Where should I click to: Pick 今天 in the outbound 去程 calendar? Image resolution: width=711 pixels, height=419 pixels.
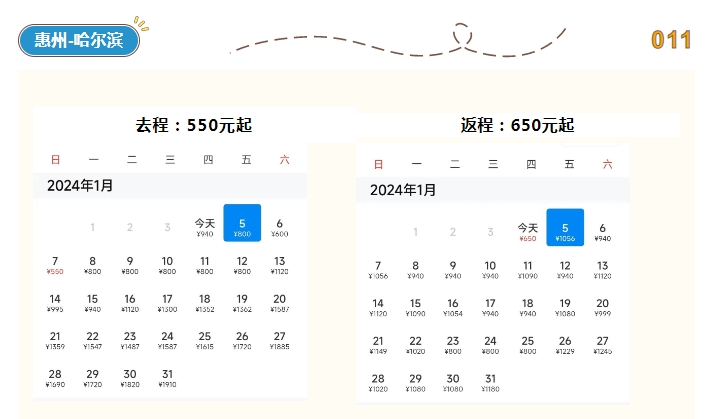click(x=205, y=227)
